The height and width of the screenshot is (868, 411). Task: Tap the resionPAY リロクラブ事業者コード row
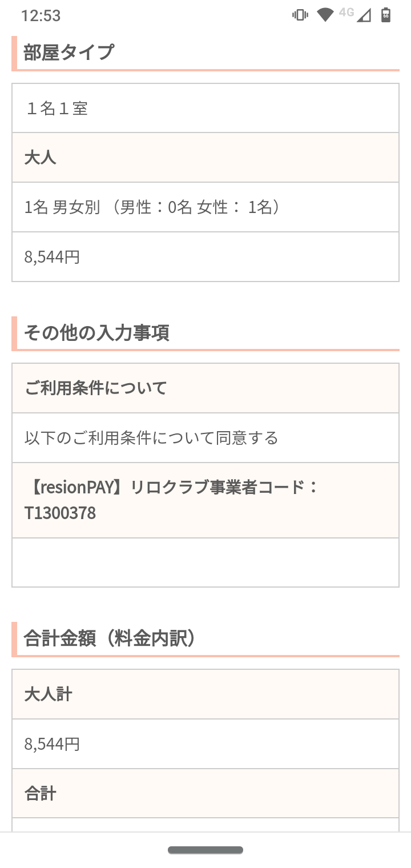[x=205, y=500]
